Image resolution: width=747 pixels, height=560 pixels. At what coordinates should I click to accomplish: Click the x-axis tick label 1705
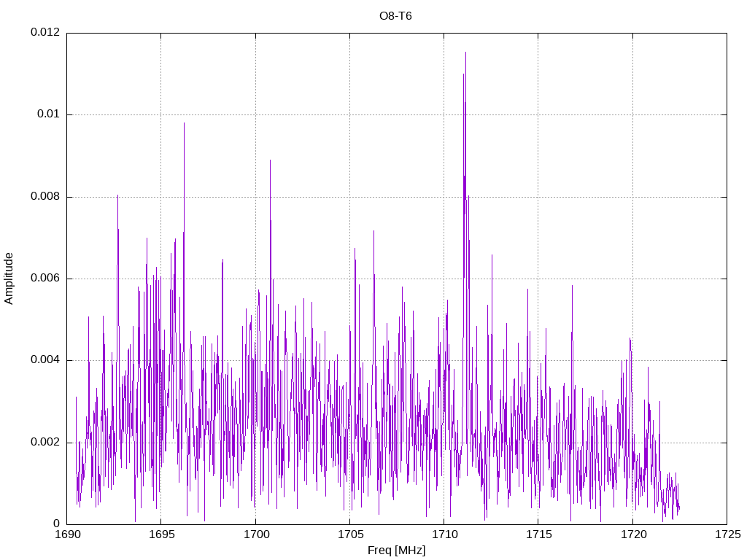pyautogui.click(x=350, y=534)
